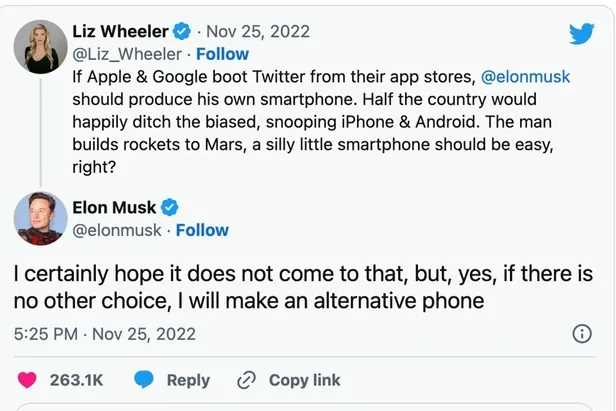This screenshot has height=411, width=616.
Task: Click the reply speech bubble icon
Action: click(145, 380)
